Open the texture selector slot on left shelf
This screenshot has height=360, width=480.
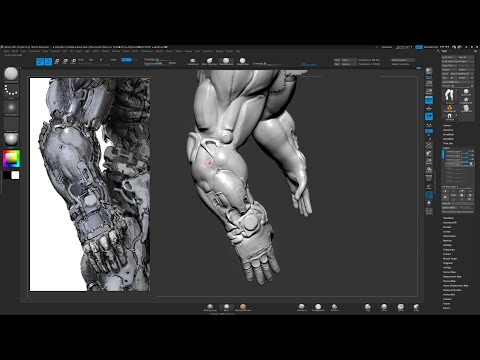pos(11,124)
